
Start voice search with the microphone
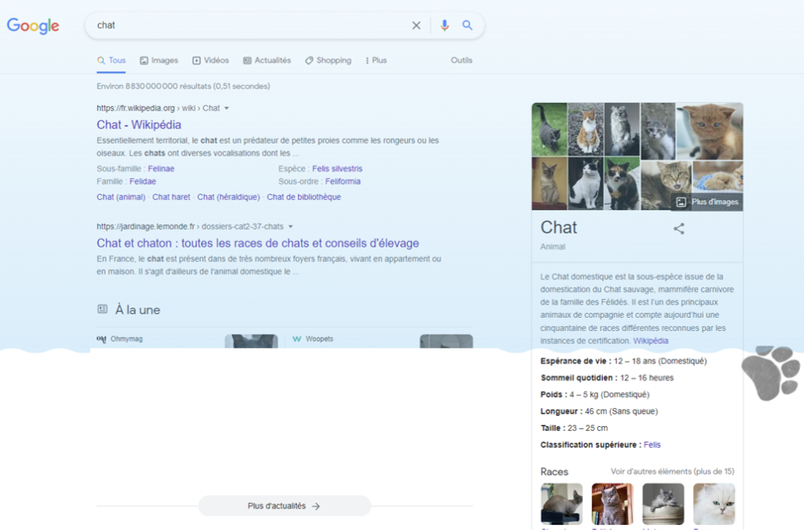click(444, 25)
